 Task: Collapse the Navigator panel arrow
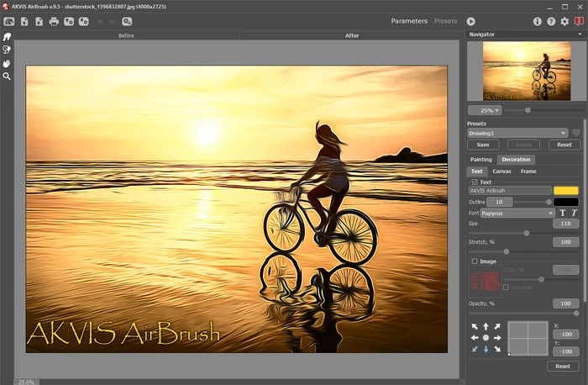click(580, 34)
